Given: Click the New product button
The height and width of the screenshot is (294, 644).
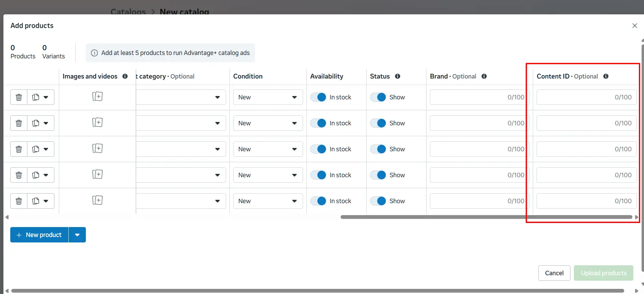Looking at the screenshot, I should coord(39,235).
